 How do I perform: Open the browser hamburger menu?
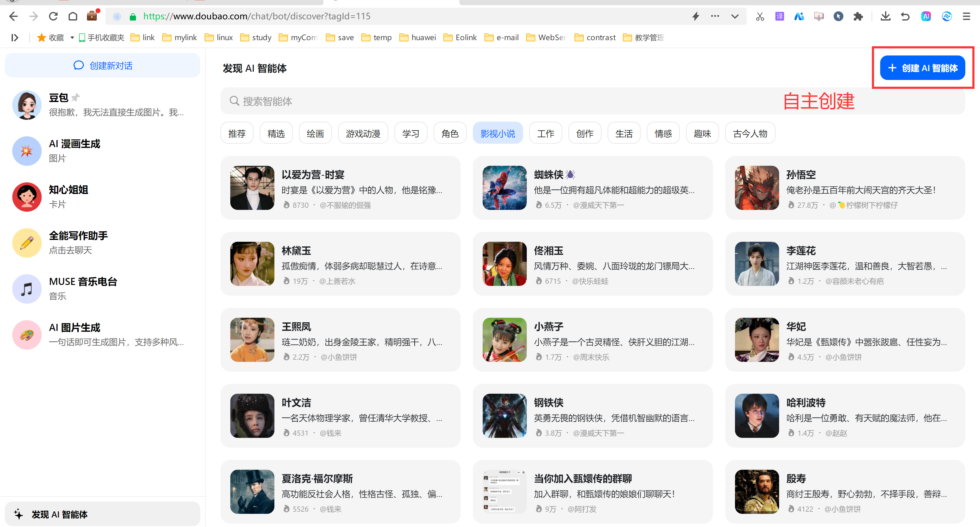tap(966, 16)
